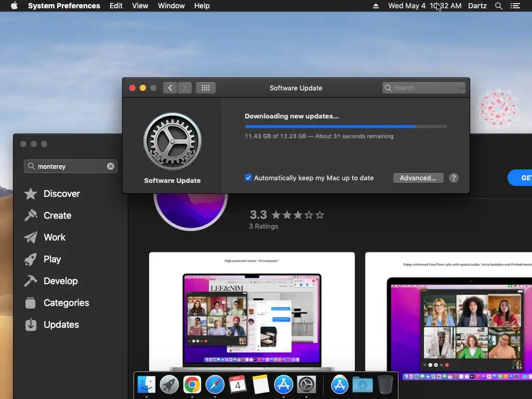Viewport: 532px width, 399px height.
Task: Open Finder from the Dock
Action: [146, 385]
